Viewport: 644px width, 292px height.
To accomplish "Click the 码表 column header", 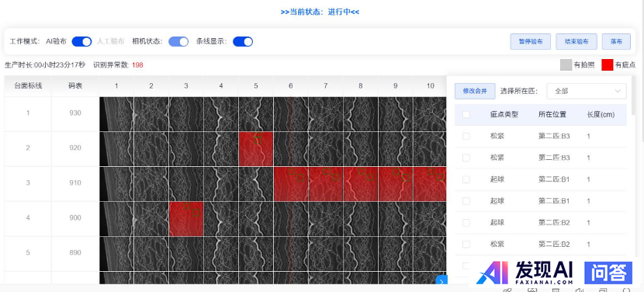I will [75, 86].
